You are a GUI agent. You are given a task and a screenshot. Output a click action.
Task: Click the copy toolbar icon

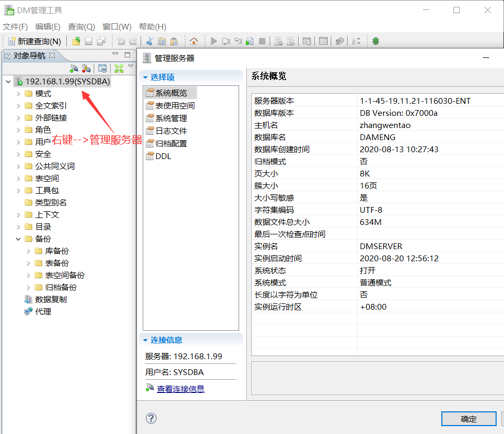[162, 41]
